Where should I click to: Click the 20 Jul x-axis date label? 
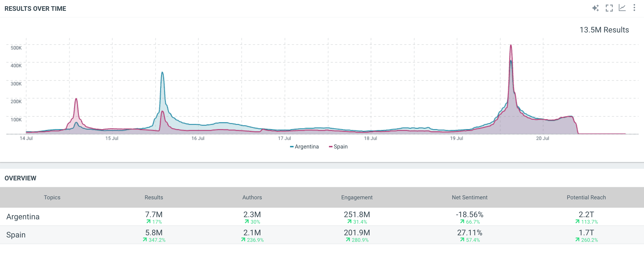coord(543,138)
